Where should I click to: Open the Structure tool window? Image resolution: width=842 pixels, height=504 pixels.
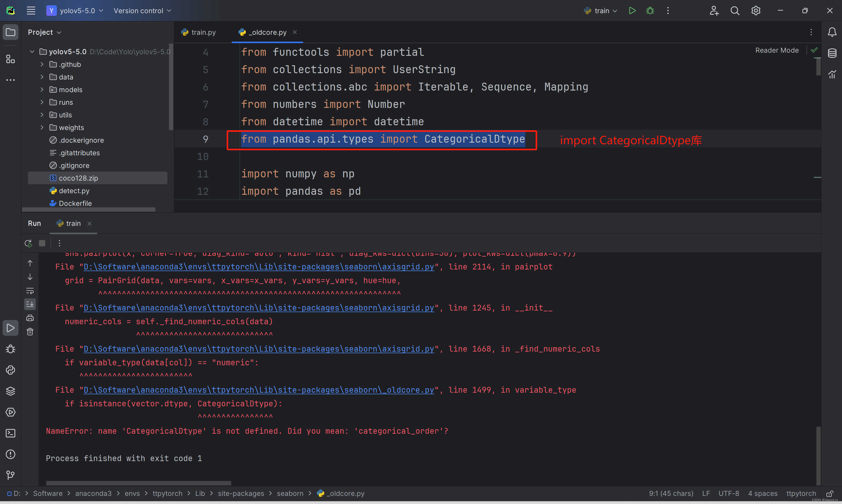pyautogui.click(x=11, y=59)
